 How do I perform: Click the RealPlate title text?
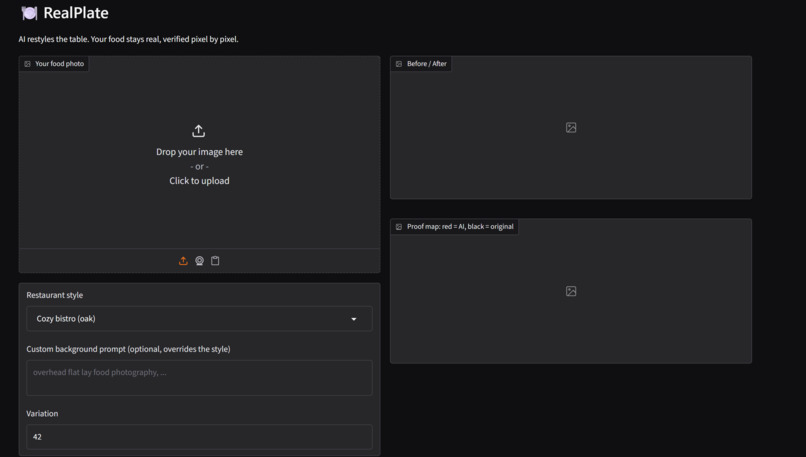point(76,13)
